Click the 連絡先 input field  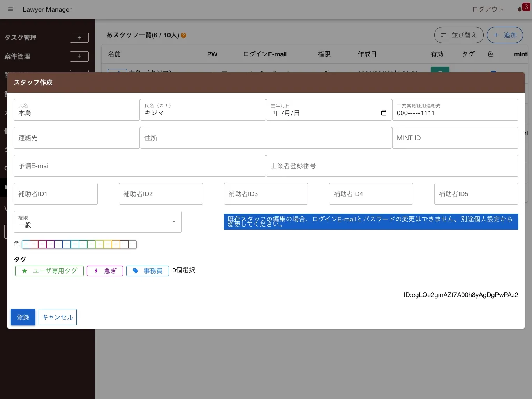[x=77, y=138]
